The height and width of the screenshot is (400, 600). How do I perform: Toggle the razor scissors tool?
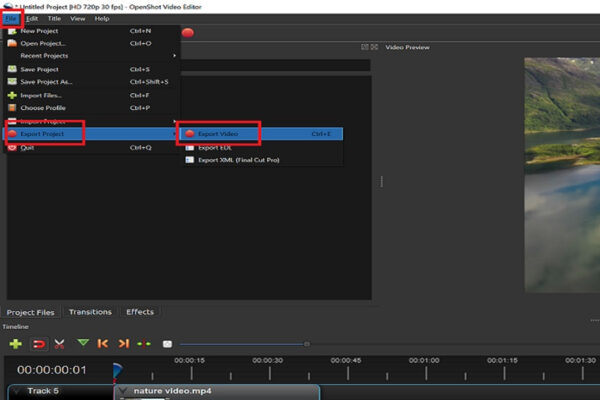click(60, 343)
